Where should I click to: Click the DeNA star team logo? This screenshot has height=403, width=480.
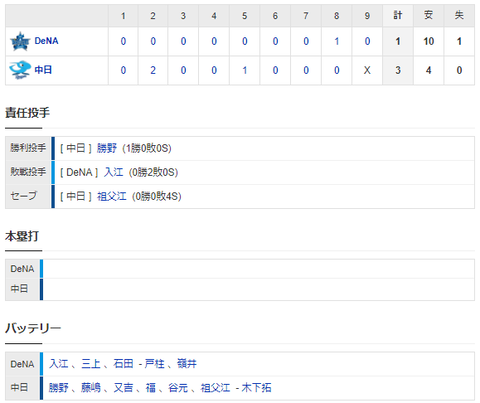pyautogui.click(x=20, y=41)
